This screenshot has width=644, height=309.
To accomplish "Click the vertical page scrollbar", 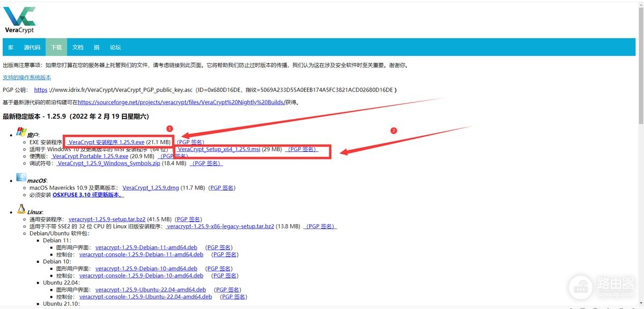I will 640,154.
